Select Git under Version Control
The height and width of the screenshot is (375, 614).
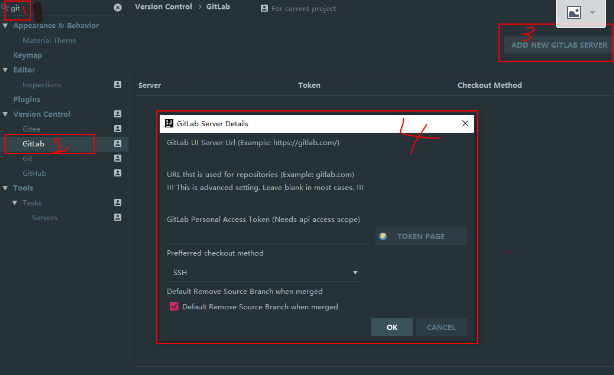(27, 159)
